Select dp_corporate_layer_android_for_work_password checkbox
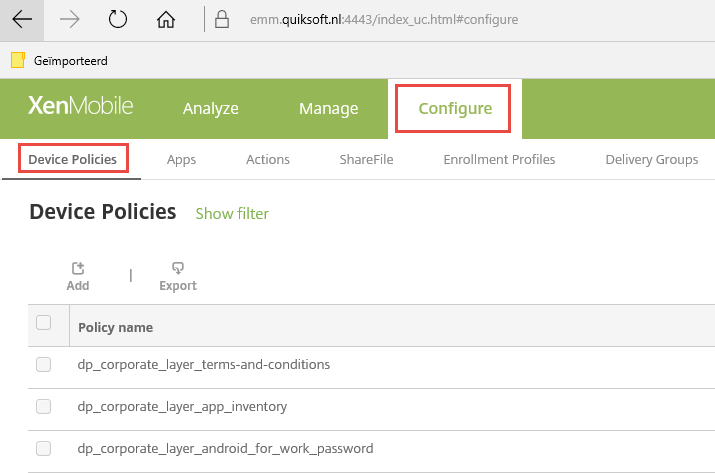This screenshot has height=473, width=715. [x=43, y=448]
